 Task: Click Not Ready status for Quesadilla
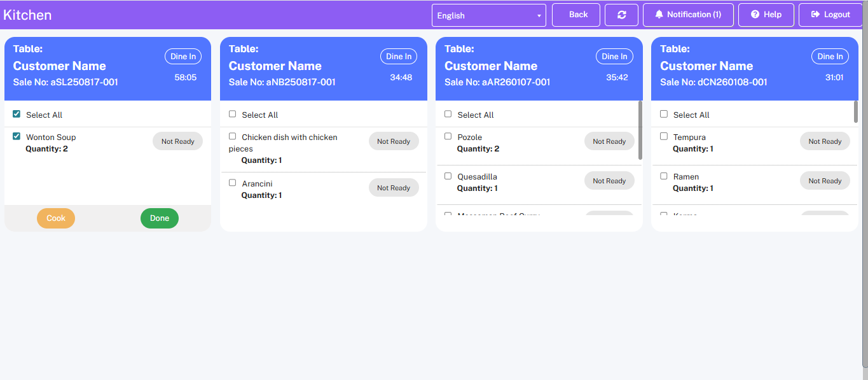[x=609, y=181]
